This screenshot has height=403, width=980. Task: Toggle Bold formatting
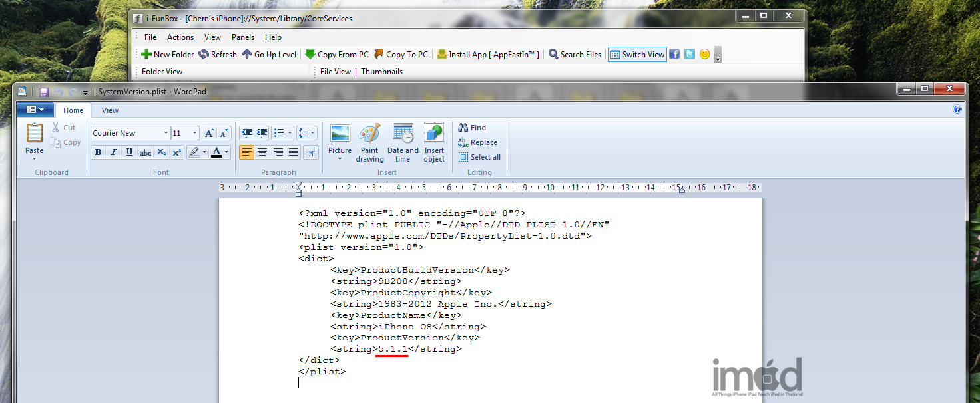click(98, 152)
